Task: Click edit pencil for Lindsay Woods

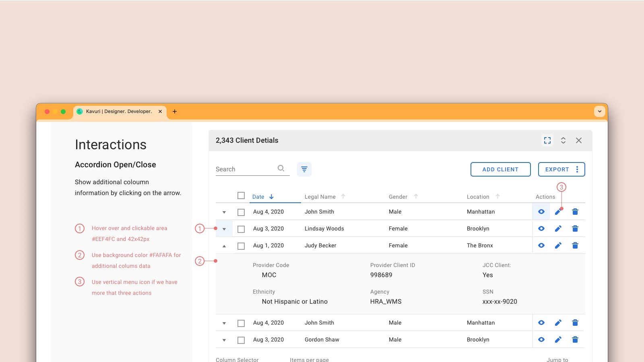Action: pos(558,229)
